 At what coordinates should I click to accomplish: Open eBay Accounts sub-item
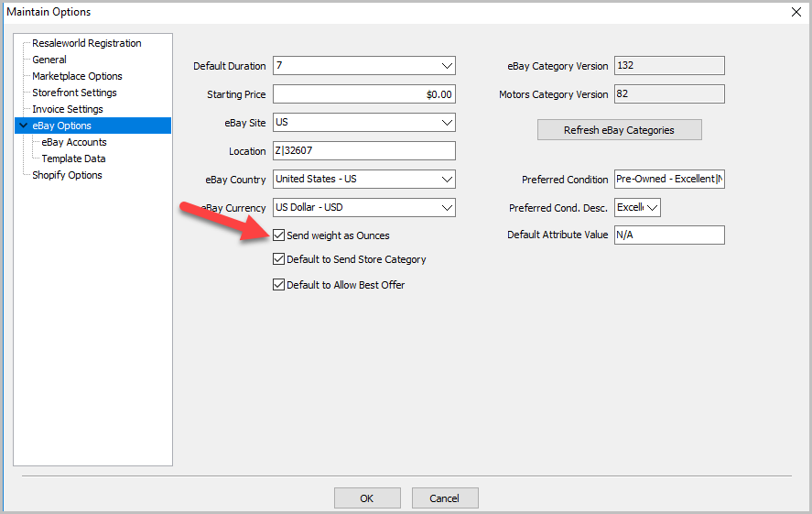click(x=74, y=142)
